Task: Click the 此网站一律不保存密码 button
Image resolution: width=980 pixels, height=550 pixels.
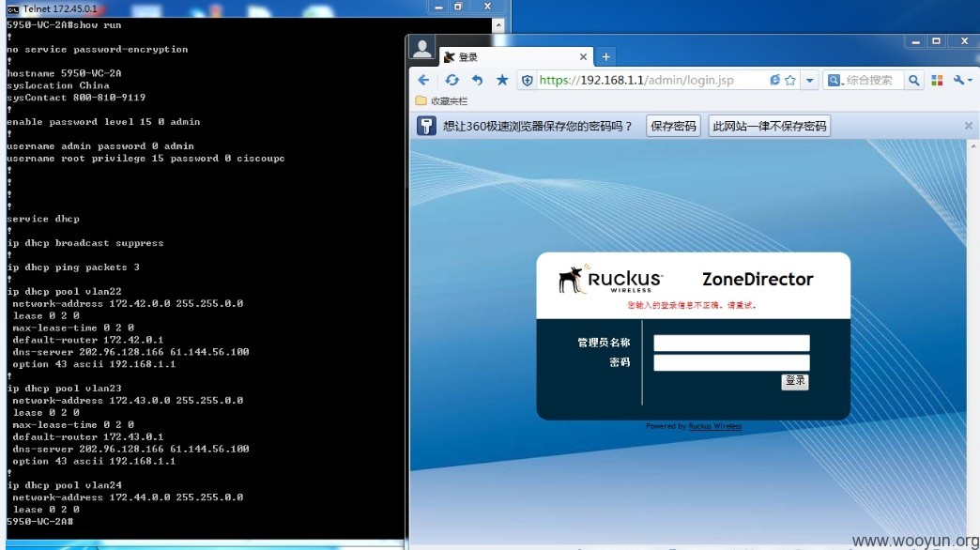Action: [x=770, y=126]
